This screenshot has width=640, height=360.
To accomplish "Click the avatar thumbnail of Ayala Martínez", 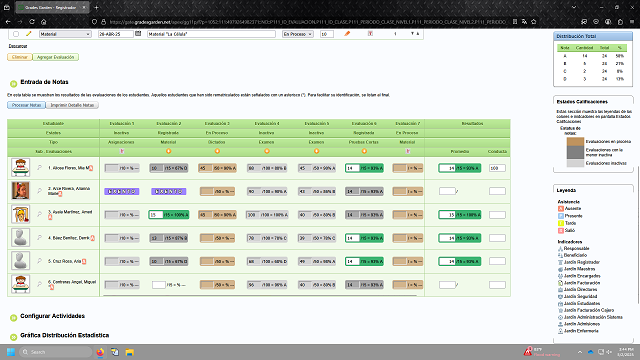I will point(20,214).
